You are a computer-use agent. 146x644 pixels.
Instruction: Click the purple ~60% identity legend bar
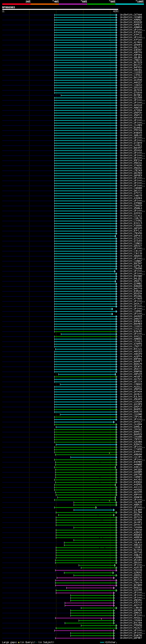(73, 4)
